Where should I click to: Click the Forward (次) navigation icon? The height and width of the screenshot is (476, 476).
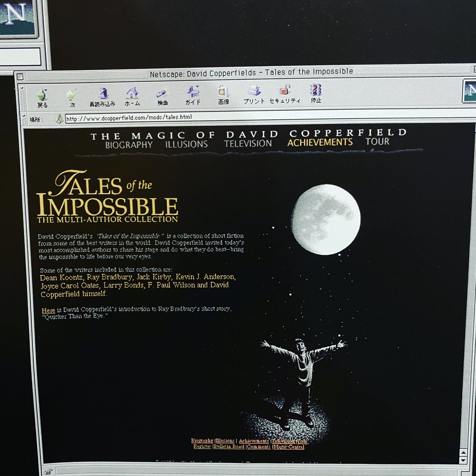click(71, 94)
